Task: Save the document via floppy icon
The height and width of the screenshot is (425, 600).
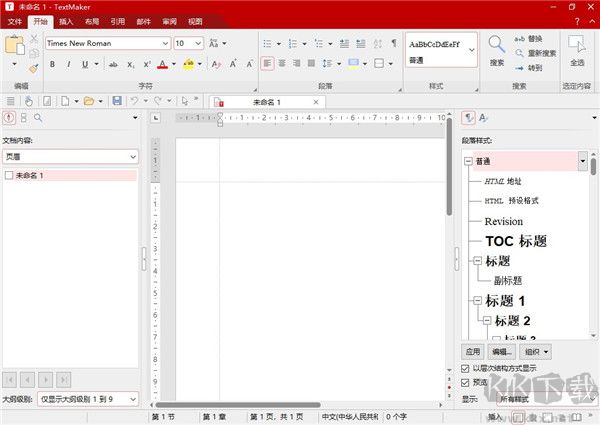Action: point(117,101)
